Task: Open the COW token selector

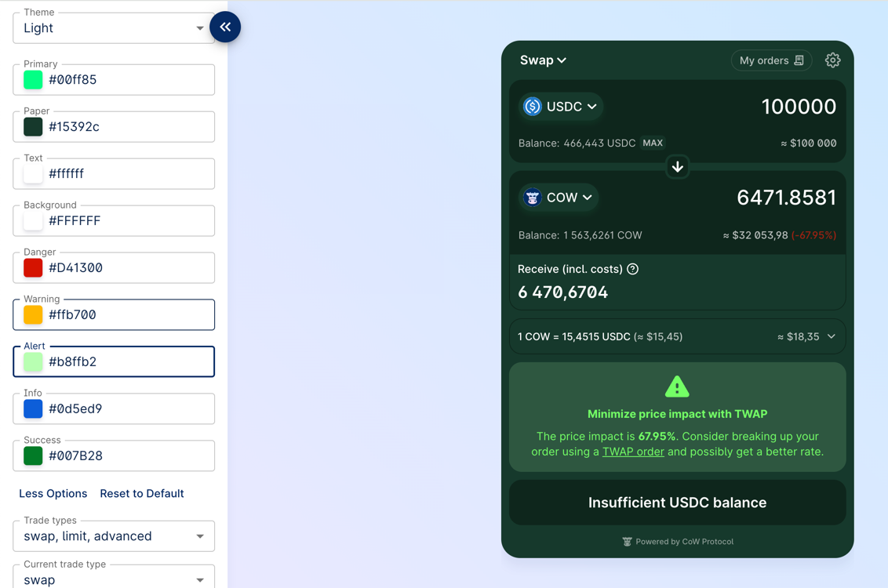Action: pyautogui.click(x=558, y=197)
